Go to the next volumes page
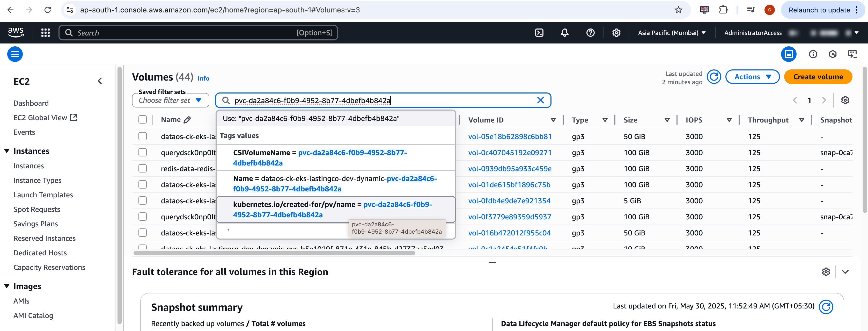The width and height of the screenshot is (868, 331). coord(824,100)
